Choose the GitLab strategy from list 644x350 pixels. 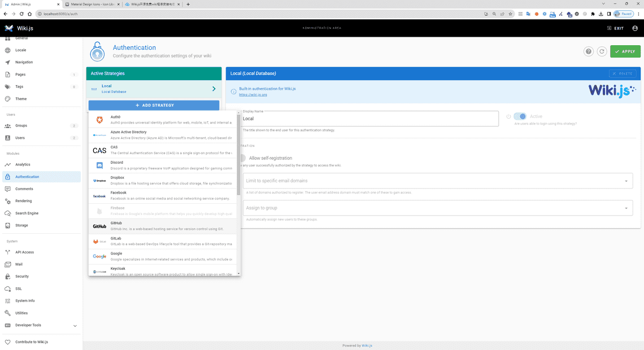tap(164, 241)
